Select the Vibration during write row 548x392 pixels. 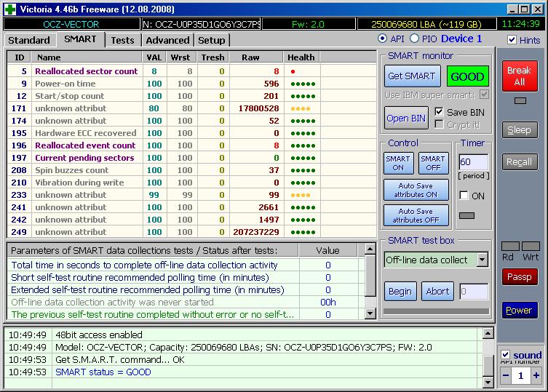pos(191,183)
